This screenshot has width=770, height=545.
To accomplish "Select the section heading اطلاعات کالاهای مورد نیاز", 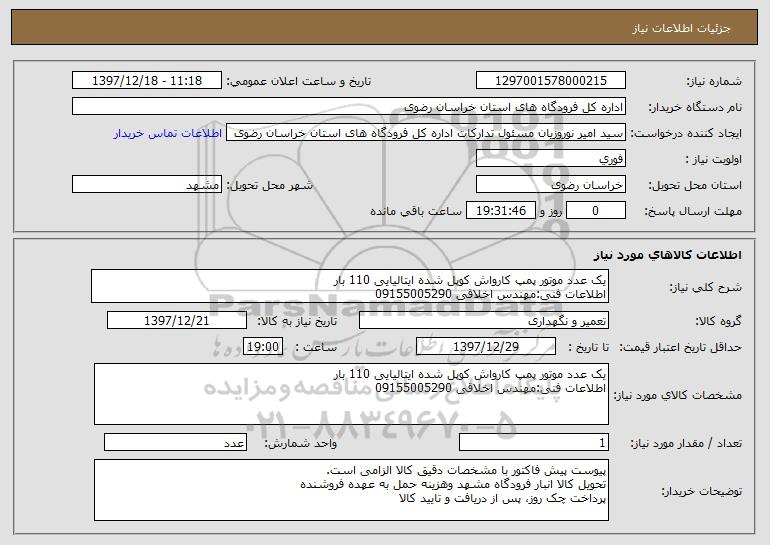I will point(667,255).
